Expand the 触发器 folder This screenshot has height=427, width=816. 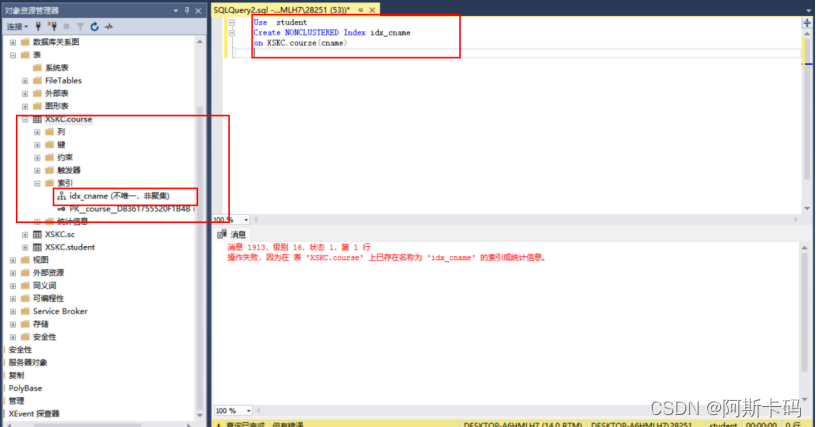pyautogui.click(x=37, y=171)
